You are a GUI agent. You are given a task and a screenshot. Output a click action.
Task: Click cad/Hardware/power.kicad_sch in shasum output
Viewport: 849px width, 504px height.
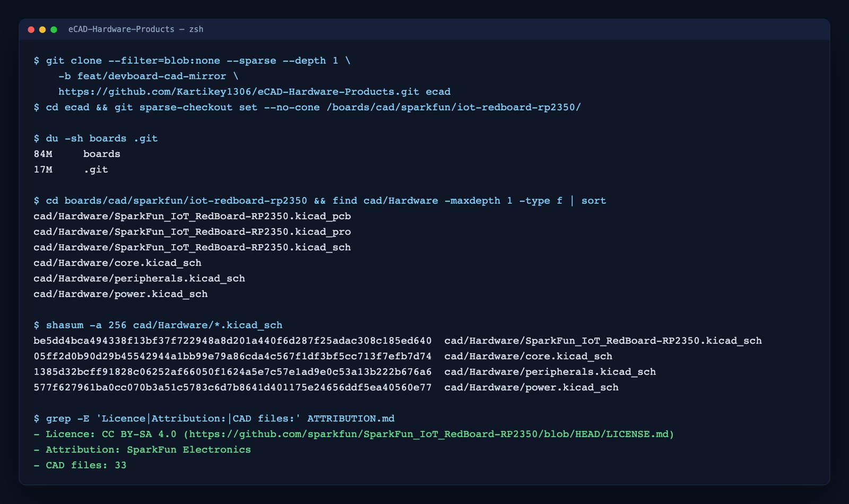531,387
